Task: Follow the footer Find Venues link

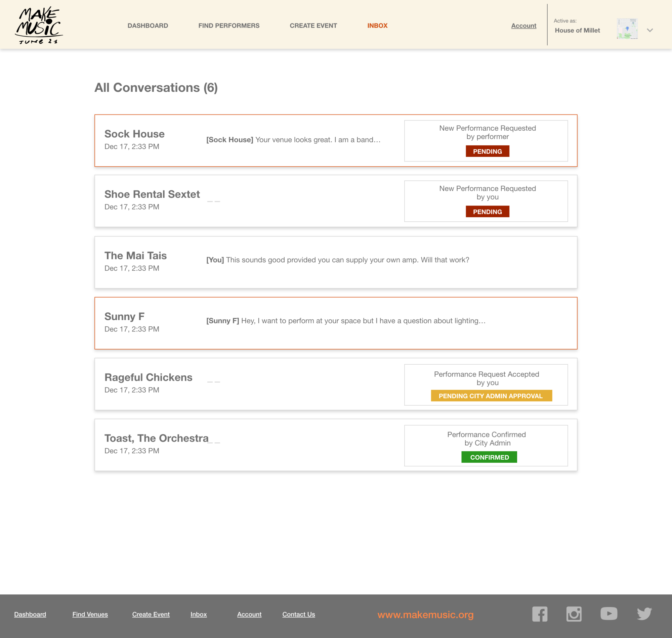Action: click(90, 614)
